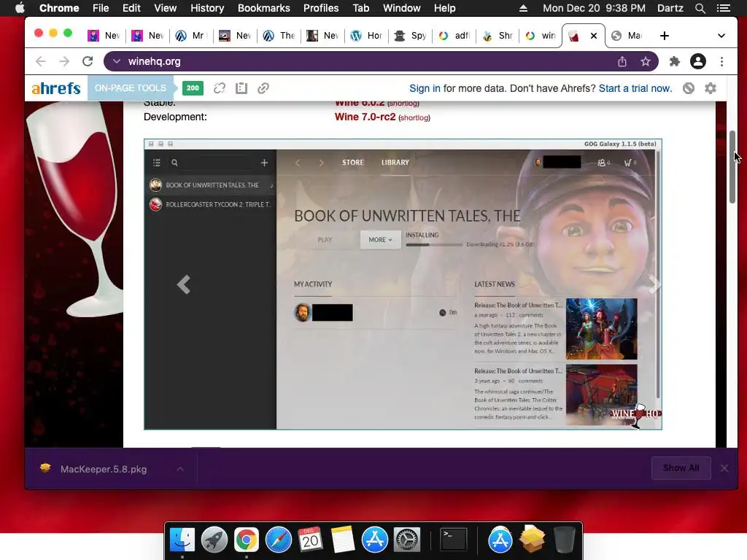Open the Window menu
The width and height of the screenshot is (747, 560).
coord(402,8)
